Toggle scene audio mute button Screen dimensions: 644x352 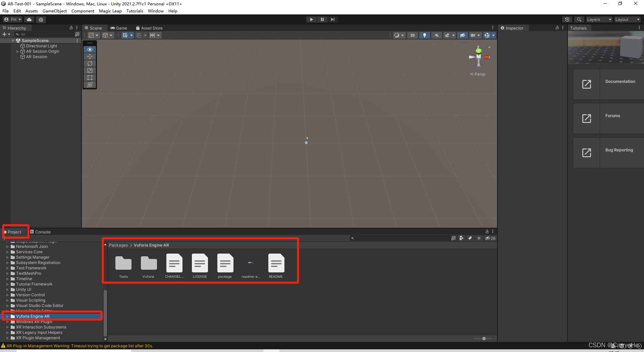(x=437, y=35)
